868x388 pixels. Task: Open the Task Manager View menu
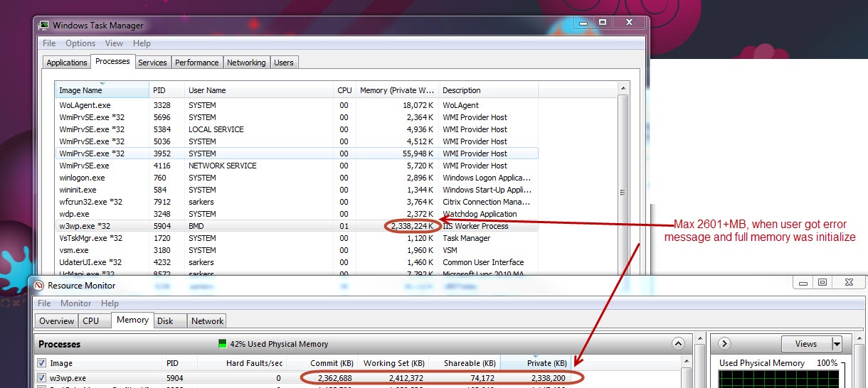click(x=114, y=43)
